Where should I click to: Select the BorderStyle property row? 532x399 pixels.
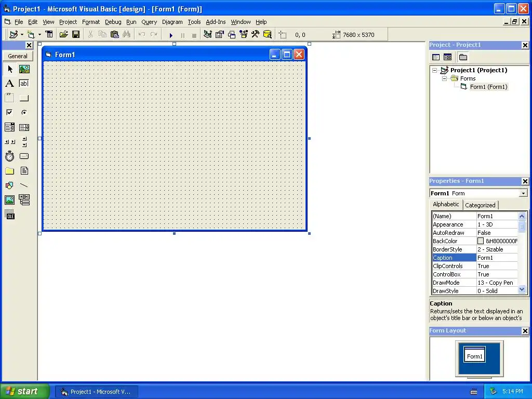[x=475, y=249]
